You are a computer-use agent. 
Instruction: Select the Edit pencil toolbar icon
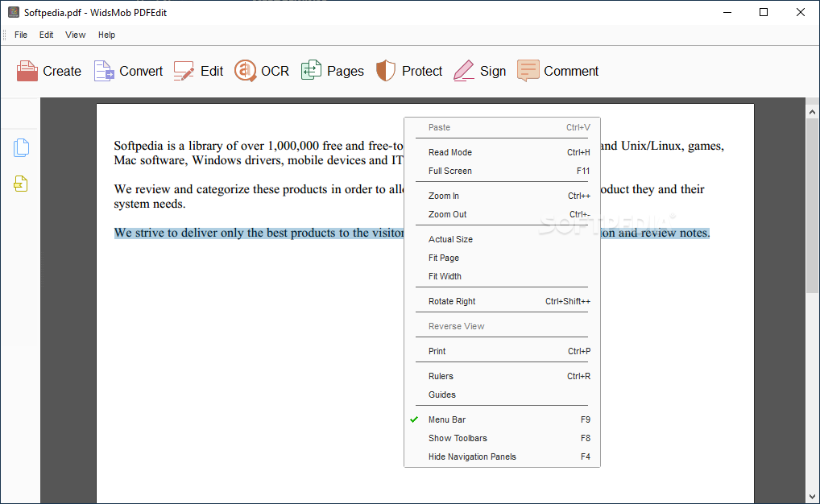click(x=184, y=71)
